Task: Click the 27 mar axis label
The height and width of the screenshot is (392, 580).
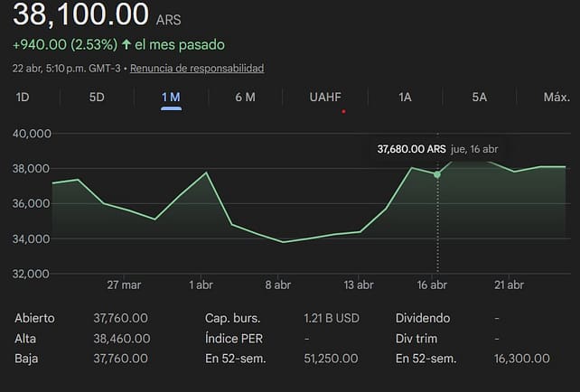Action: tap(124, 285)
